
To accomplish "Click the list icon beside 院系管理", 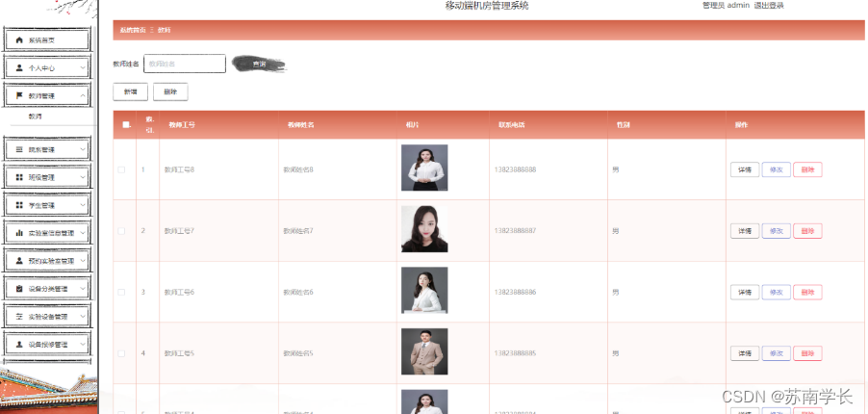I will point(19,149).
